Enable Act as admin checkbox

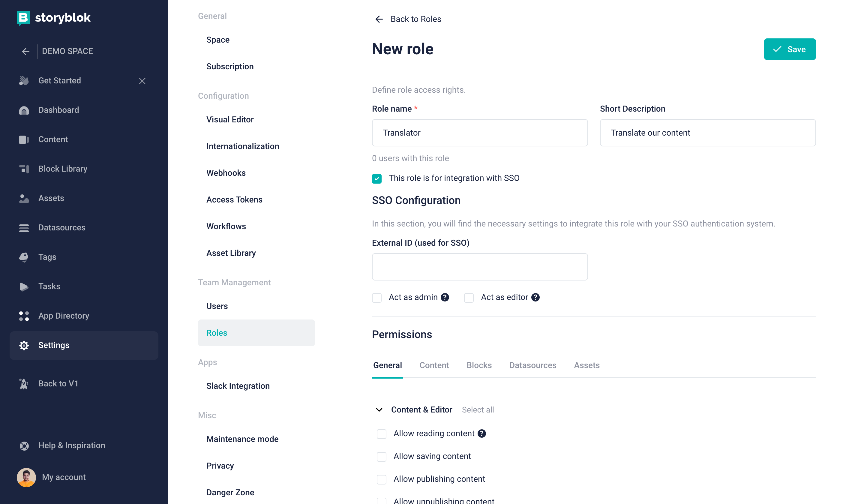tap(377, 298)
